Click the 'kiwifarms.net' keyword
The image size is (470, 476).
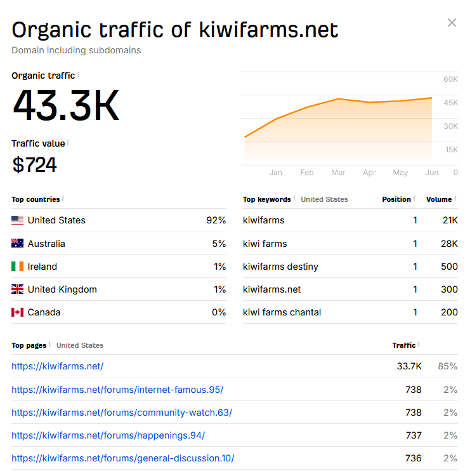[271, 289]
